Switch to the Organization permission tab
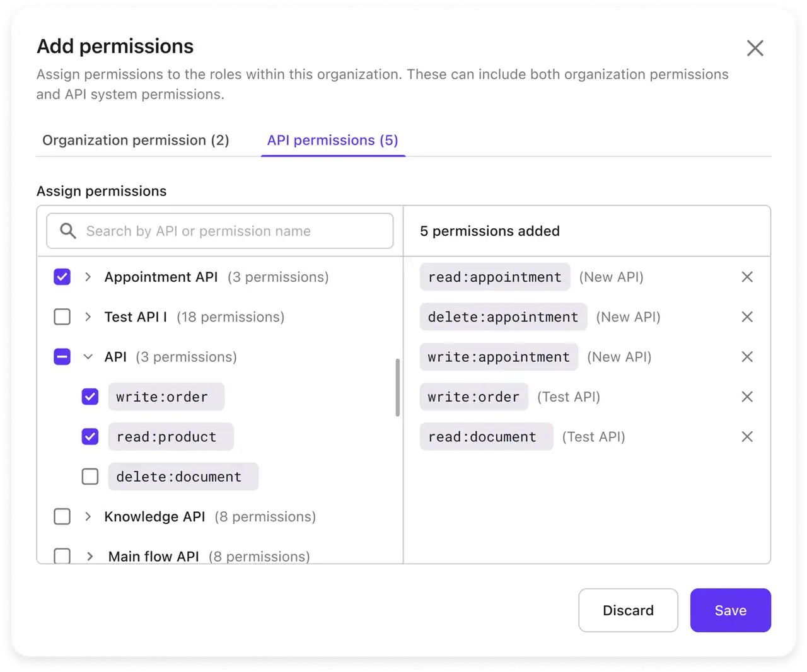This screenshot has width=807, height=672. tap(135, 140)
